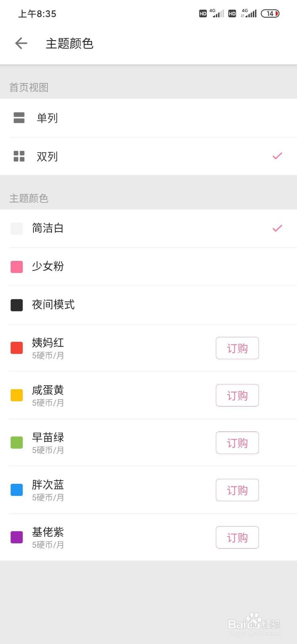Toggle the checkmark next to 双列
The height and width of the screenshot is (644, 297).
(x=277, y=156)
